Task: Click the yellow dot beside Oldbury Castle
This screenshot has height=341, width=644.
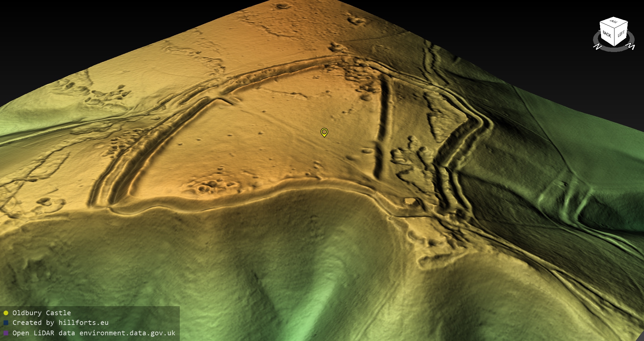Action: 6,313
